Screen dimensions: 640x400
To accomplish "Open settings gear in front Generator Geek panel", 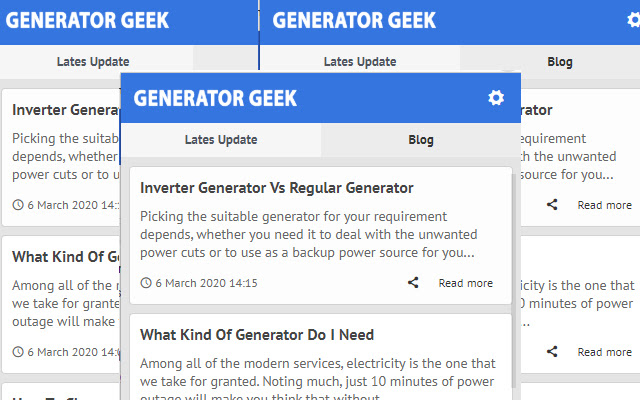I will click(496, 98).
